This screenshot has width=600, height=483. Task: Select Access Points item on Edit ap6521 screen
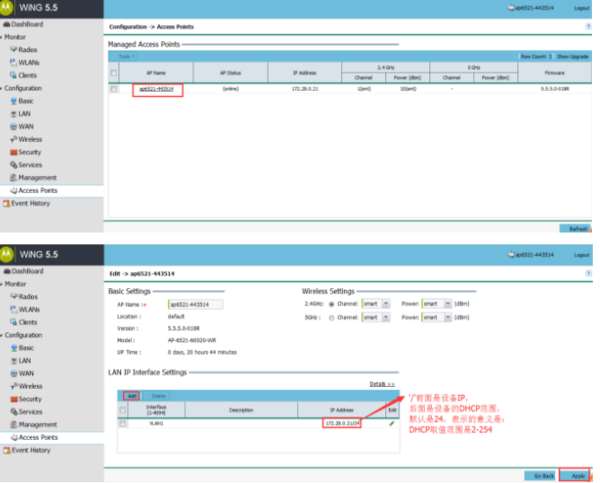[x=52, y=437]
